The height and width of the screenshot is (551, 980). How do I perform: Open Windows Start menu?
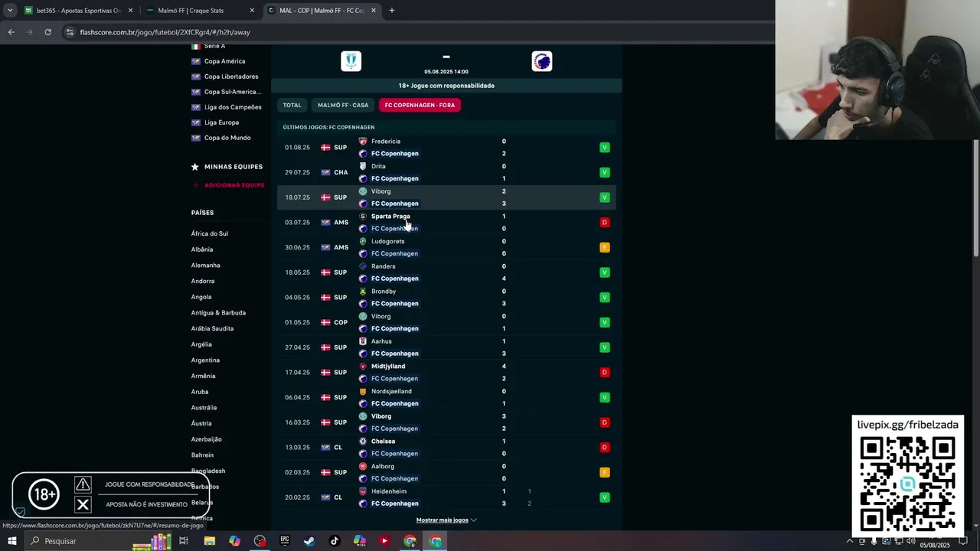[x=12, y=541]
